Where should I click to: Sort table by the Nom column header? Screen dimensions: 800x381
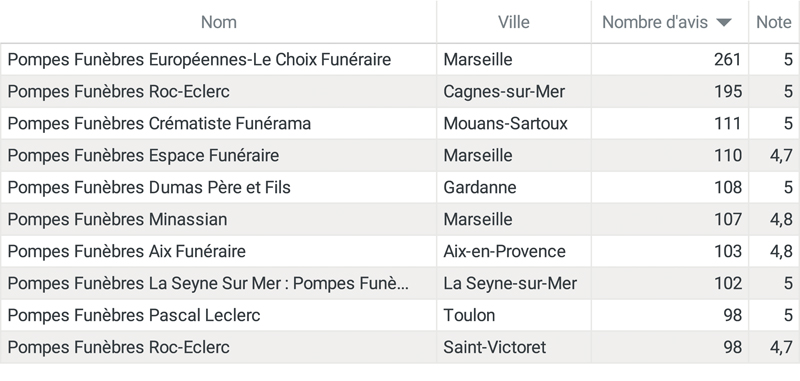(x=218, y=22)
